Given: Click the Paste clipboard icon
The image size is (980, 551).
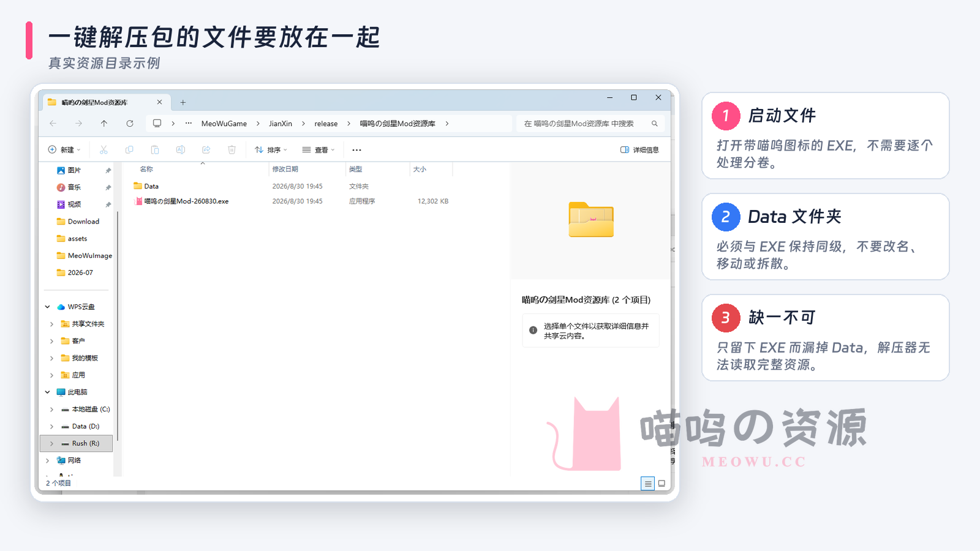Looking at the screenshot, I should tap(155, 150).
